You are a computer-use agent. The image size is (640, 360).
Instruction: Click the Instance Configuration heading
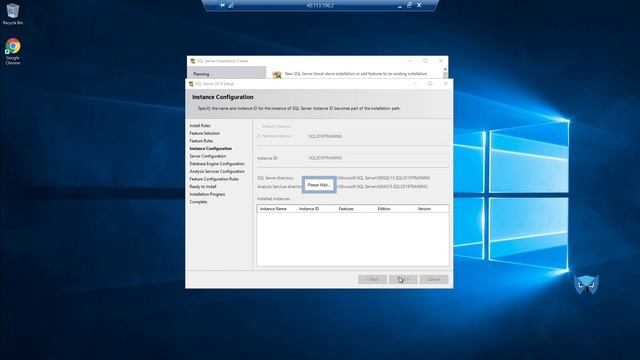223,97
